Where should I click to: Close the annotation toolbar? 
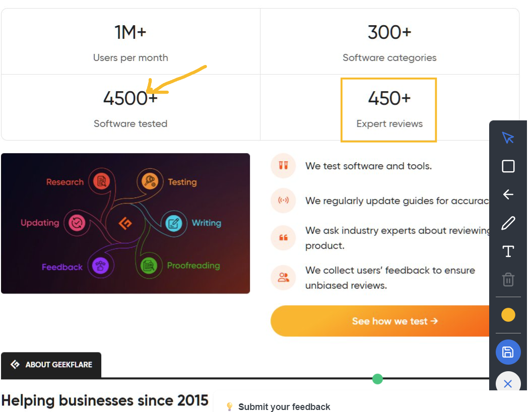[508, 383]
